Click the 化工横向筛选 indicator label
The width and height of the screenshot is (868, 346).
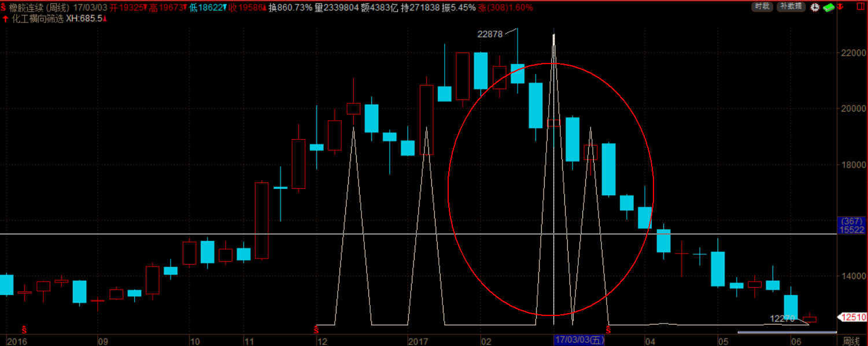(36, 18)
